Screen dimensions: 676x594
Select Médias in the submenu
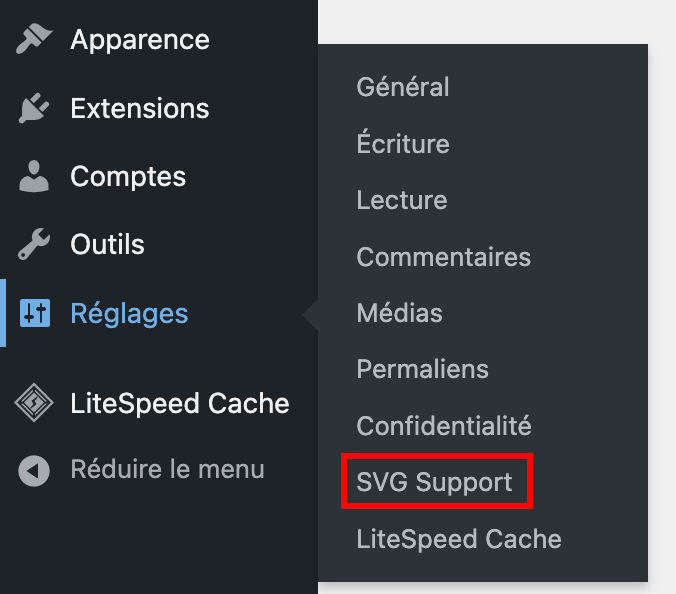[x=399, y=313]
